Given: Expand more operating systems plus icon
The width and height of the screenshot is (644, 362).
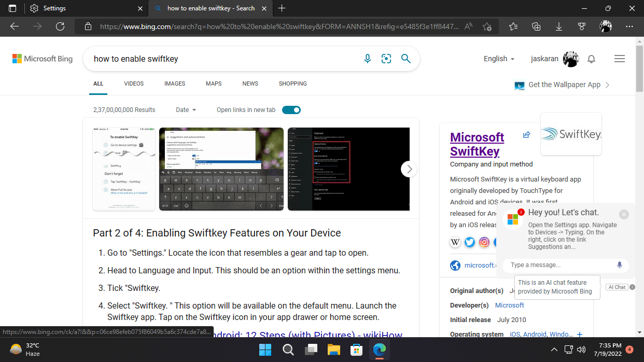Looking at the screenshot, I should [x=580, y=335].
